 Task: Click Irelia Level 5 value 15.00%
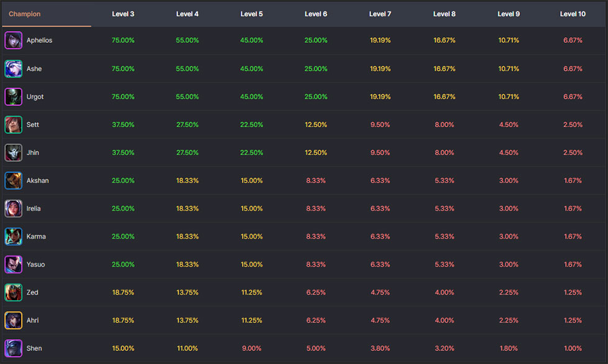[252, 208]
